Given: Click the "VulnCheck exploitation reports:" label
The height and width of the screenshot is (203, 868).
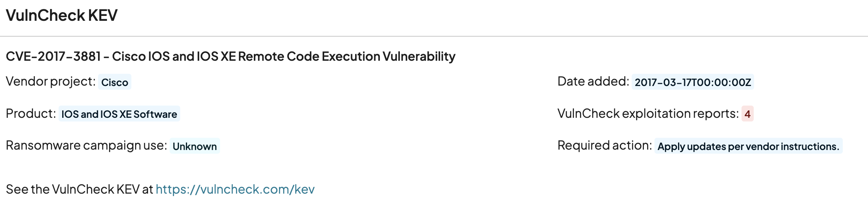Looking at the screenshot, I should coord(648,114).
